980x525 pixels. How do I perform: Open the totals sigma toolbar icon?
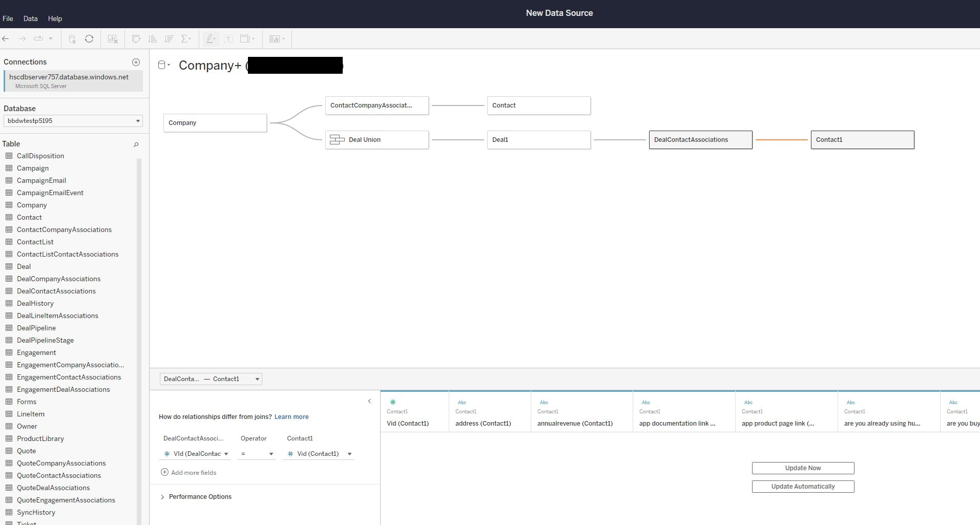[x=185, y=39]
